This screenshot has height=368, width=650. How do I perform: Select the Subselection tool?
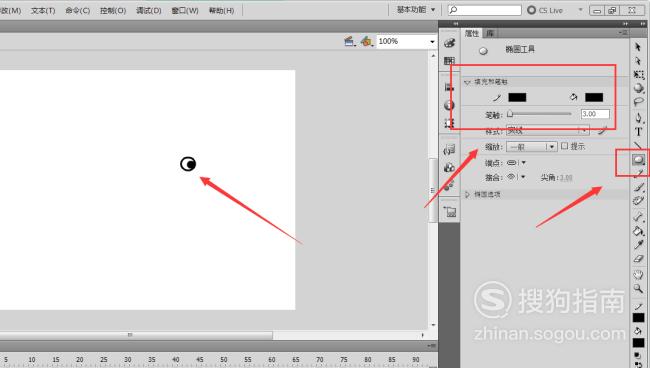click(x=638, y=61)
